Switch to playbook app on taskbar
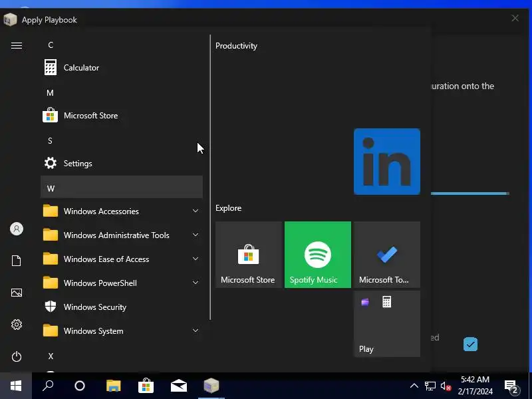532x399 pixels. point(211,386)
